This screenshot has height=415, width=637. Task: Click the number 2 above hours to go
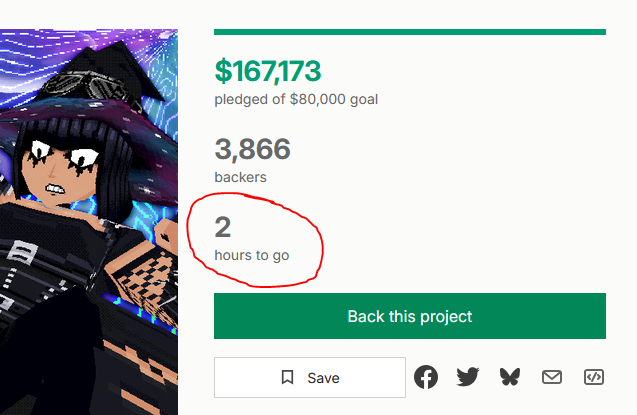tap(223, 227)
